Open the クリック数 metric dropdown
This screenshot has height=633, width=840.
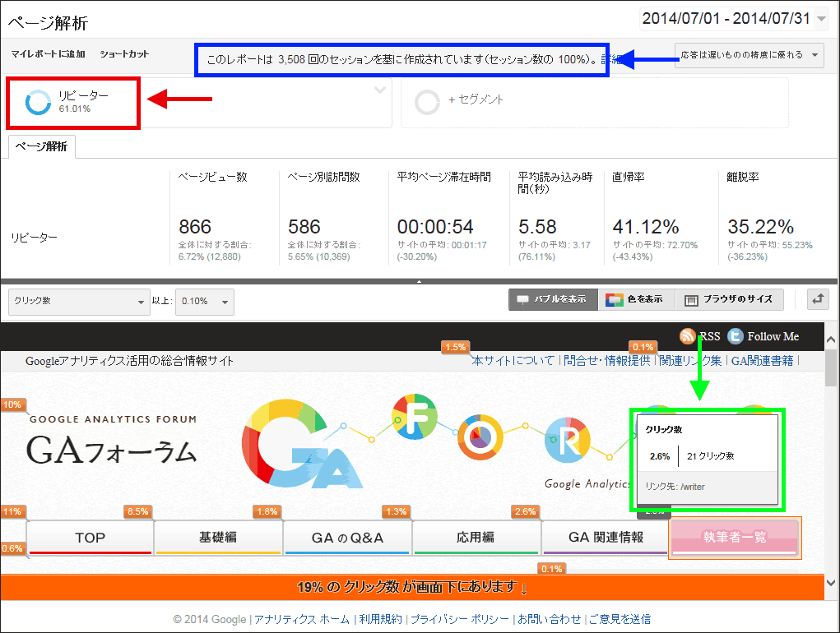[79, 301]
